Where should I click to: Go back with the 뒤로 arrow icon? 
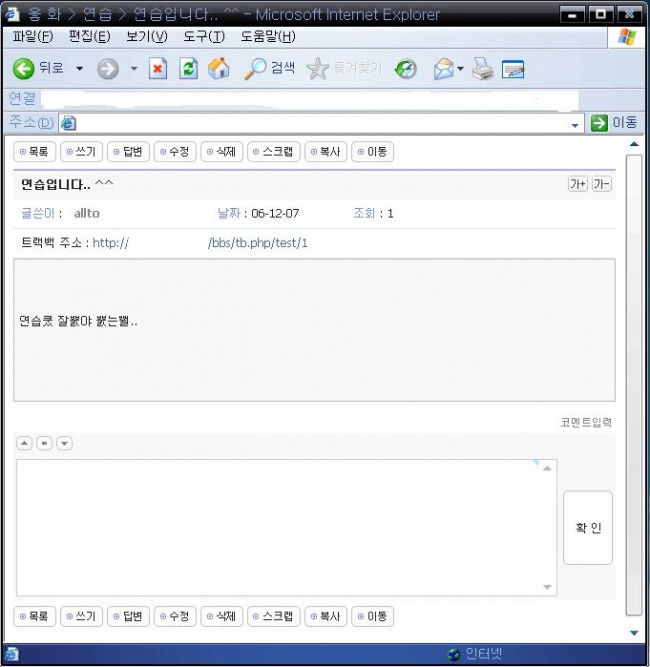click(x=23, y=68)
